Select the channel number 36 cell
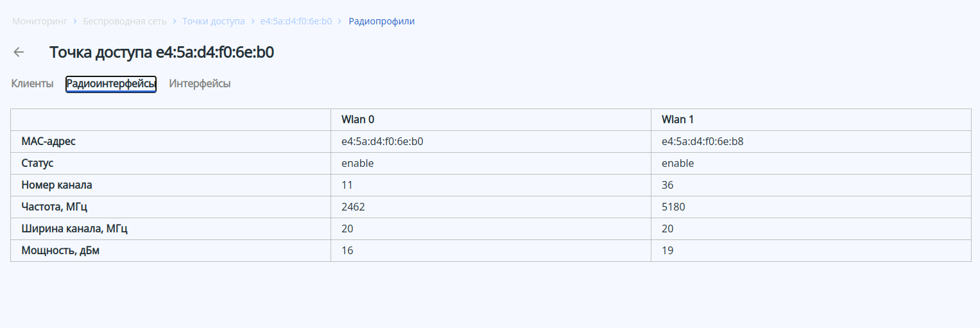The width and height of the screenshot is (980, 328). click(x=667, y=185)
